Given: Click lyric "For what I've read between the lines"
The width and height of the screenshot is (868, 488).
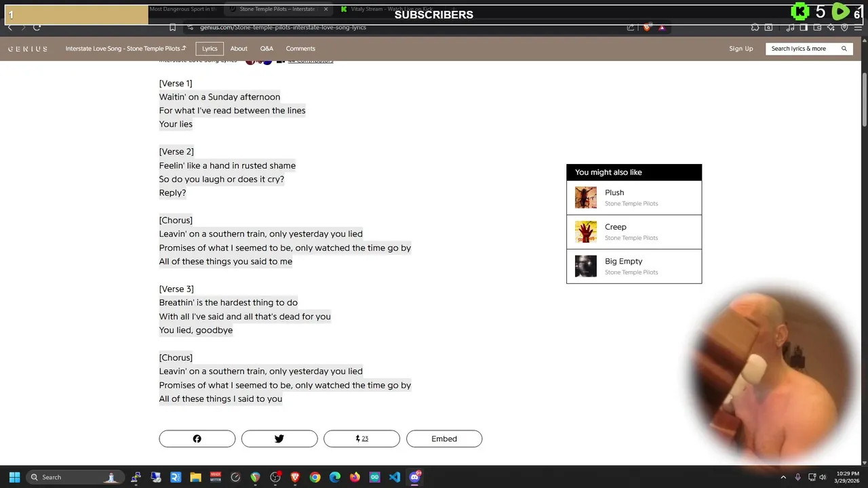Looking at the screenshot, I should point(232,110).
